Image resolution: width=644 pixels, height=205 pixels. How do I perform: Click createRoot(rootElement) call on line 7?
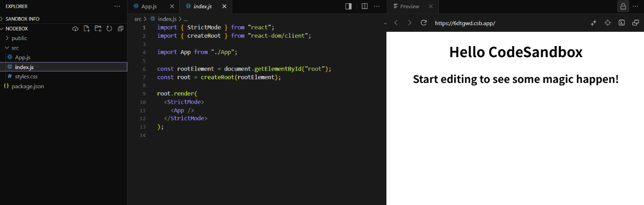click(239, 77)
